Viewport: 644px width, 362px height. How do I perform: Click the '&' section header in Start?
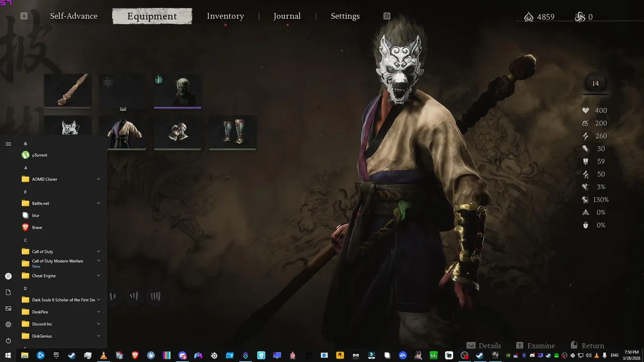coord(26,143)
